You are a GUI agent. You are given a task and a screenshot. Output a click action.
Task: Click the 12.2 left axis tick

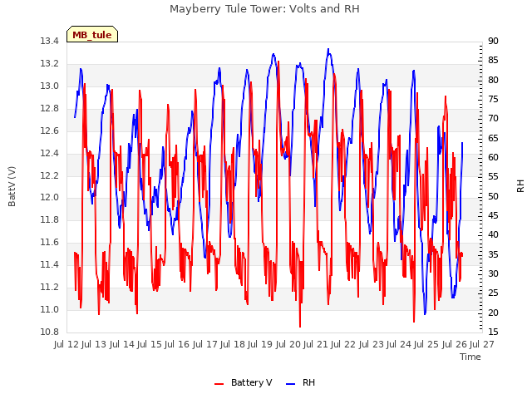coord(50,175)
